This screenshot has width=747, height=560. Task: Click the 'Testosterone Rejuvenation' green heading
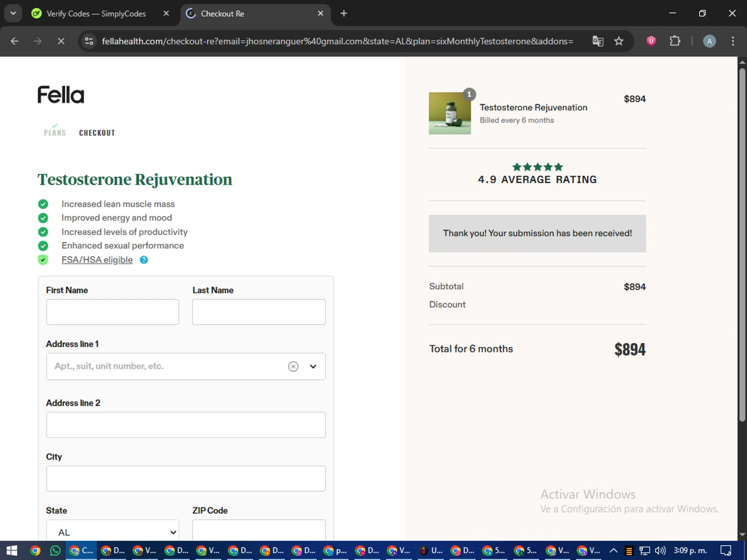tap(135, 180)
